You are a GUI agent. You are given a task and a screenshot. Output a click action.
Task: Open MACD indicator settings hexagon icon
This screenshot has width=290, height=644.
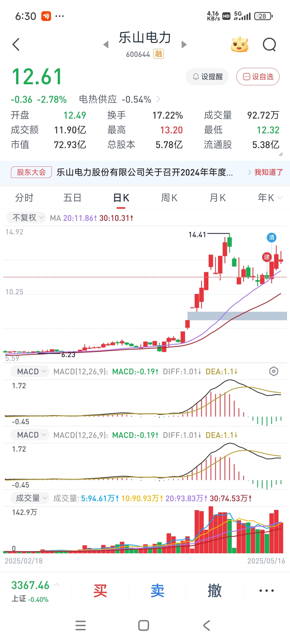pos(274,371)
